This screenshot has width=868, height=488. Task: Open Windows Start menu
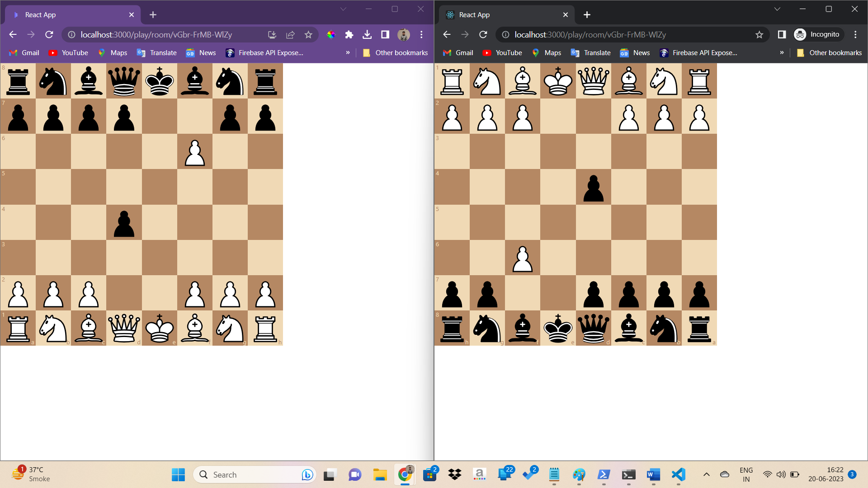[x=178, y=474]
